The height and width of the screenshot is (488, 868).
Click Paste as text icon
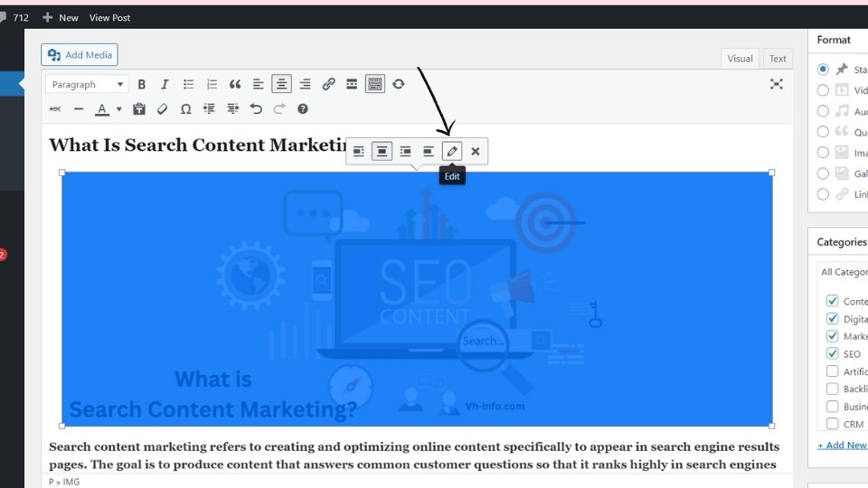click(139, 109)
